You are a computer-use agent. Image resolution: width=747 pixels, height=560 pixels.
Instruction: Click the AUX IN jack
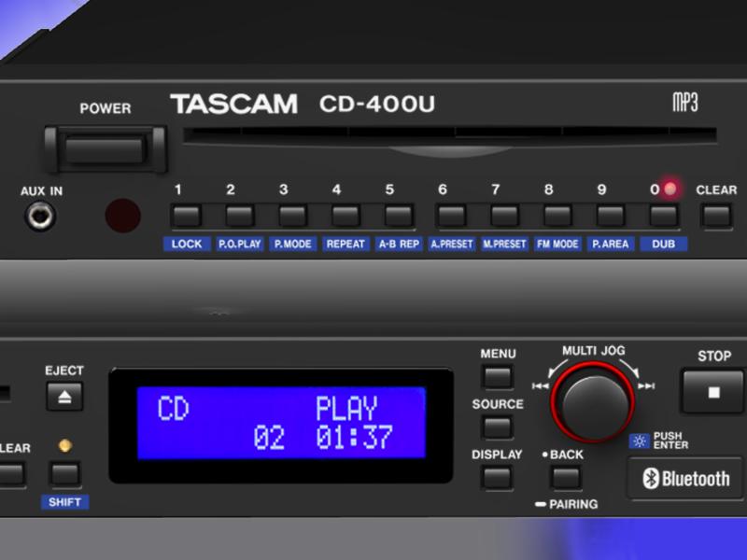point(39,217)
